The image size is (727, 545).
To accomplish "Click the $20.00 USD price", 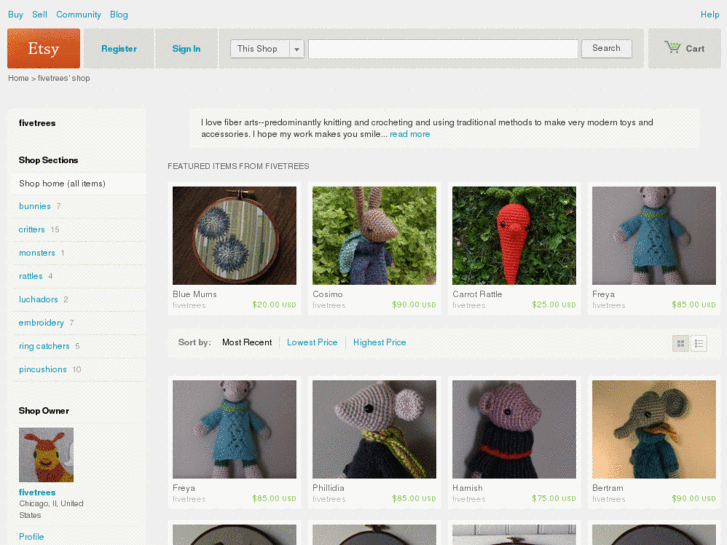I will point(274,305).
